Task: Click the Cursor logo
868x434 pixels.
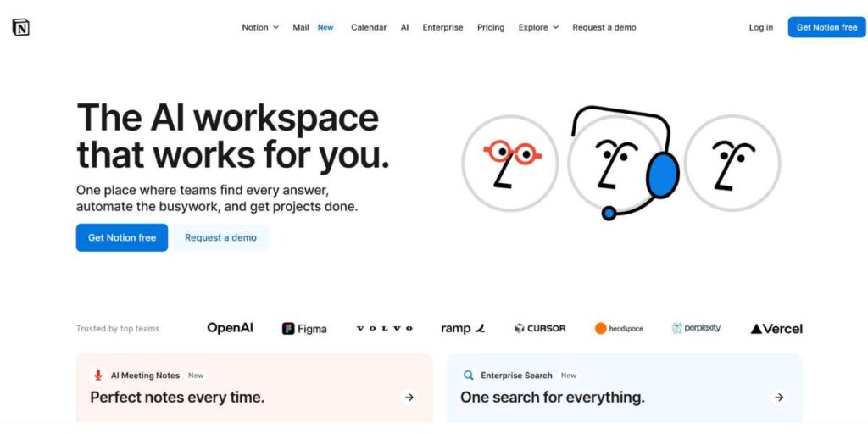Action: [x=540, y=328]
